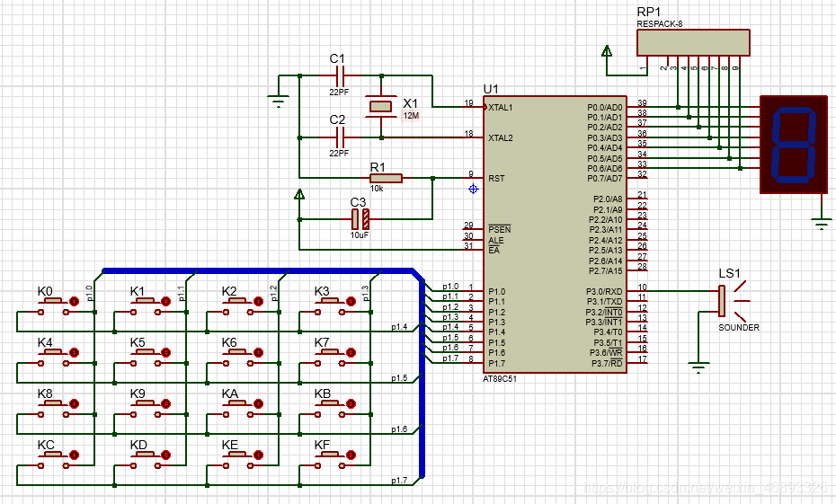Click the RP1 RESPACK-8 resistor pack

pyautogui.click(x=692, y=42)
